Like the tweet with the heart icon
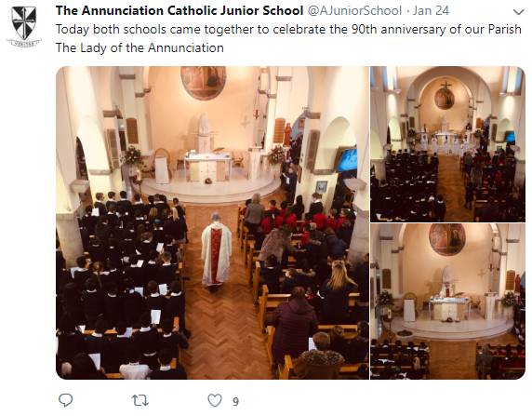 click(215, 400)
